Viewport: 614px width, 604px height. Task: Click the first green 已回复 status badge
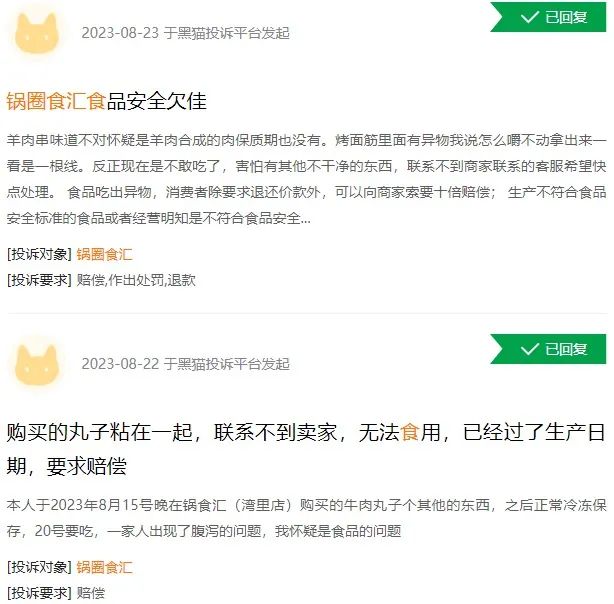[x=548, y=17]
